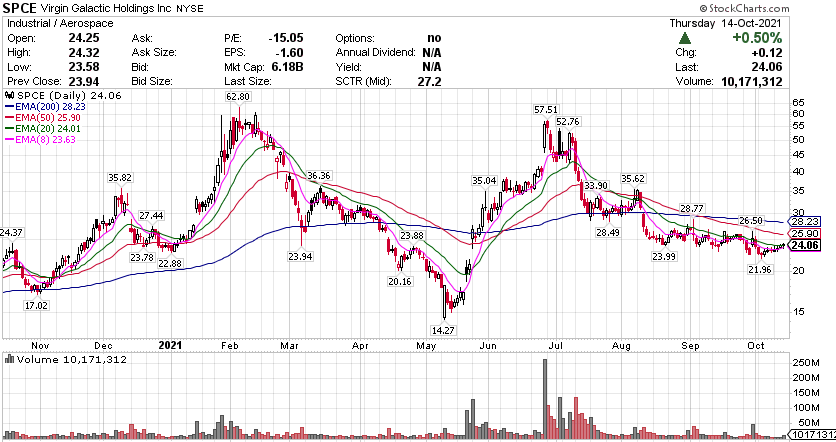Click the 22.88 price annotation
The height and width of the screenshot is (442, 836).
point(170,263)
